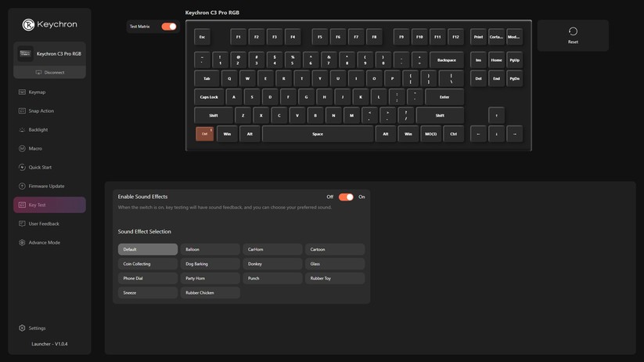Click the Reset icon button
Screen dimensions: 644x362
point(573,32)
